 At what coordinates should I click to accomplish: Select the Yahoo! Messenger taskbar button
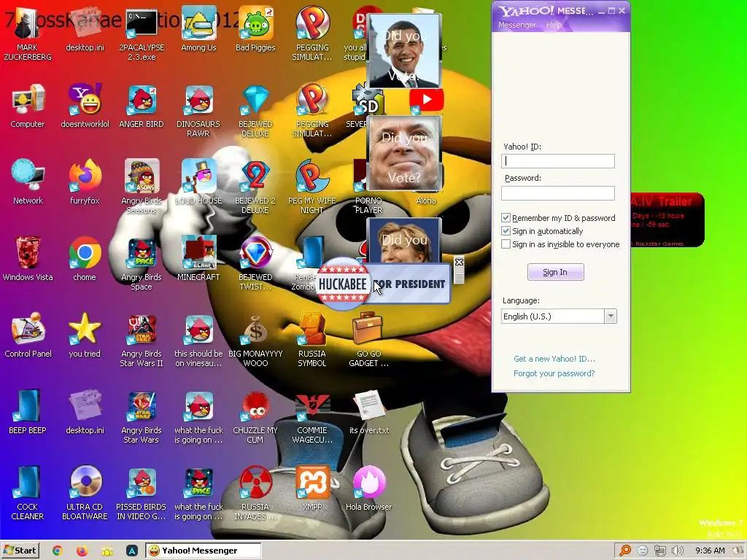pyautogui.click(x=204, y=551)
